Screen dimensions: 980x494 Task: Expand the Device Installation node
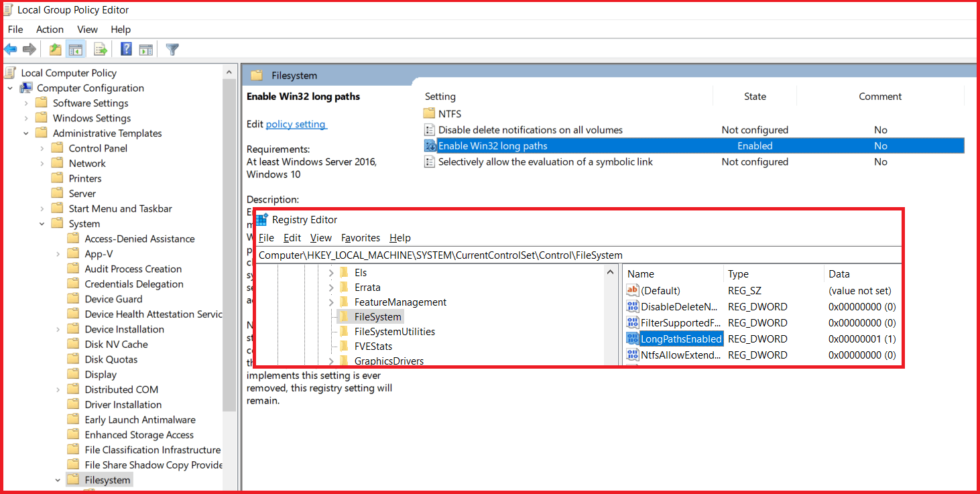(x=58, y=329)
